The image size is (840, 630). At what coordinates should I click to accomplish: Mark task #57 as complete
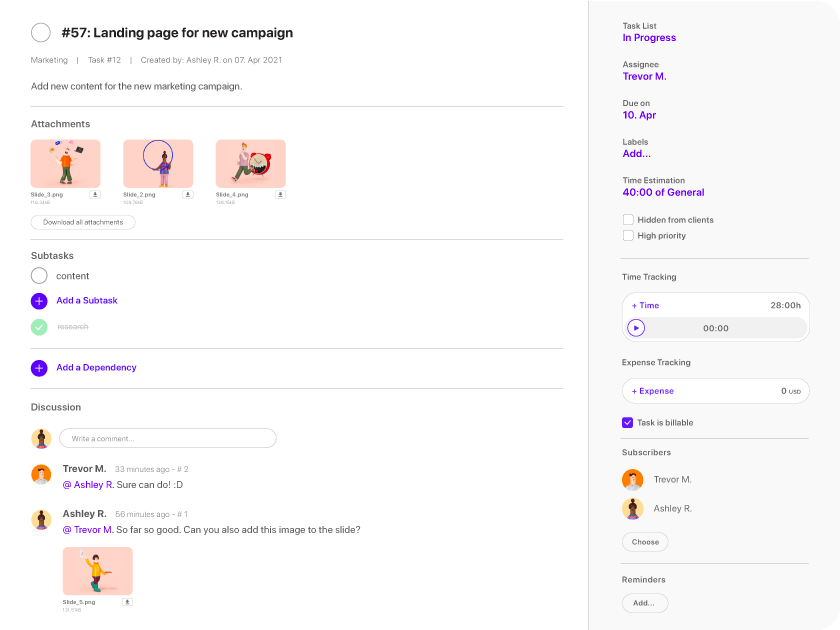click(41, 33)
